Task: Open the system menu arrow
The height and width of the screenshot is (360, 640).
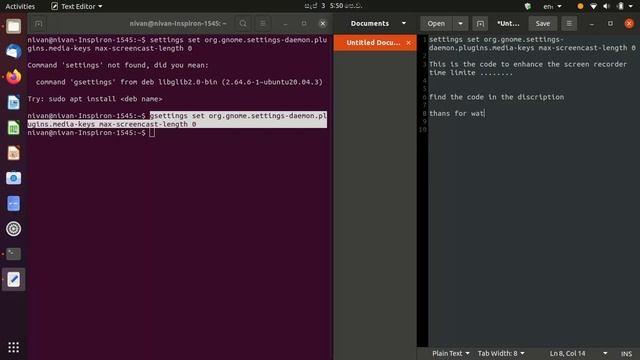Action: point(631,6)
